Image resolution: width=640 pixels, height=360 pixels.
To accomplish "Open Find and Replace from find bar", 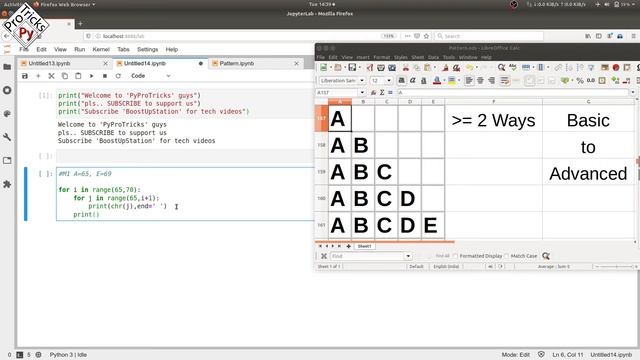I will (x=546, y=256).
